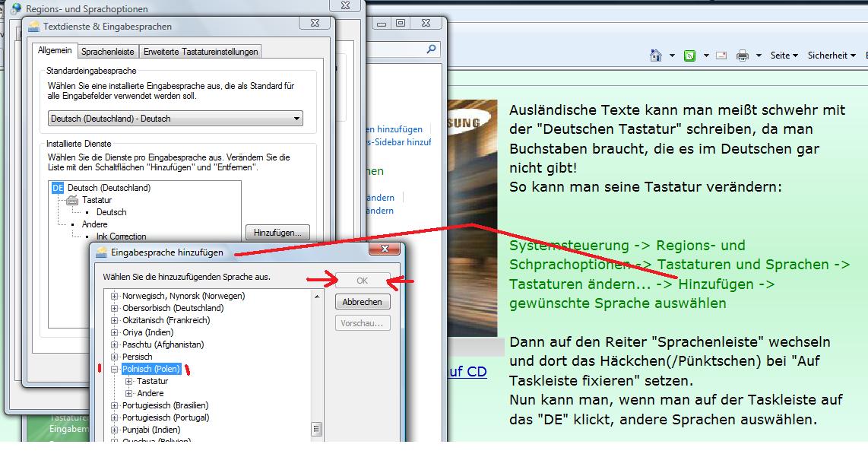Open the Sicherheit menu dropdown

point(832,56)
